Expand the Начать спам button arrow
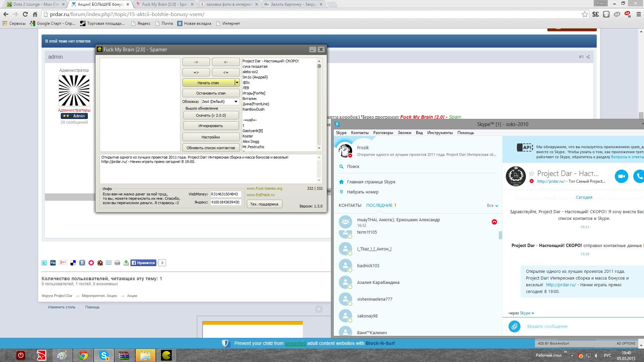The height and width of the screenshot is (362, 644). tap(237, 82)
